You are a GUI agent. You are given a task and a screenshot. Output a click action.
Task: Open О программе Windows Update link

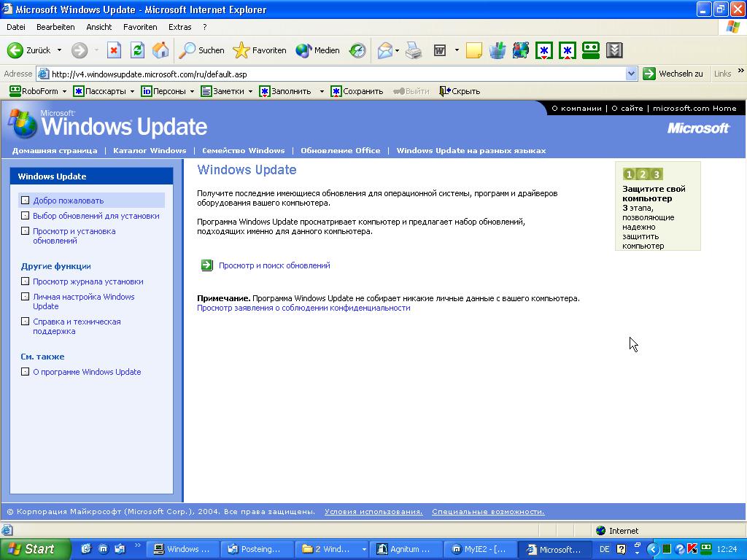(x=88, y=372)
